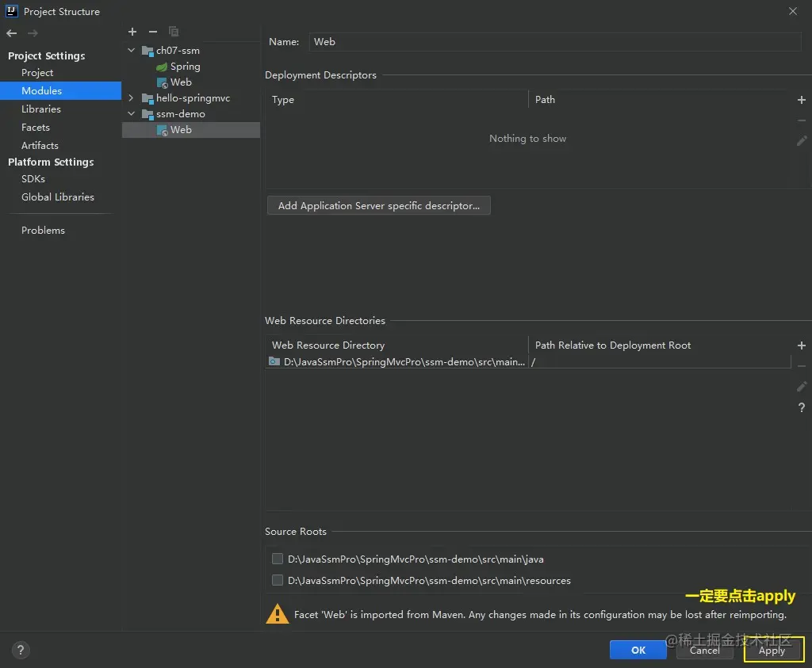Remove the web resource directory
Screen dimensions: 812x668
point(801,366)
